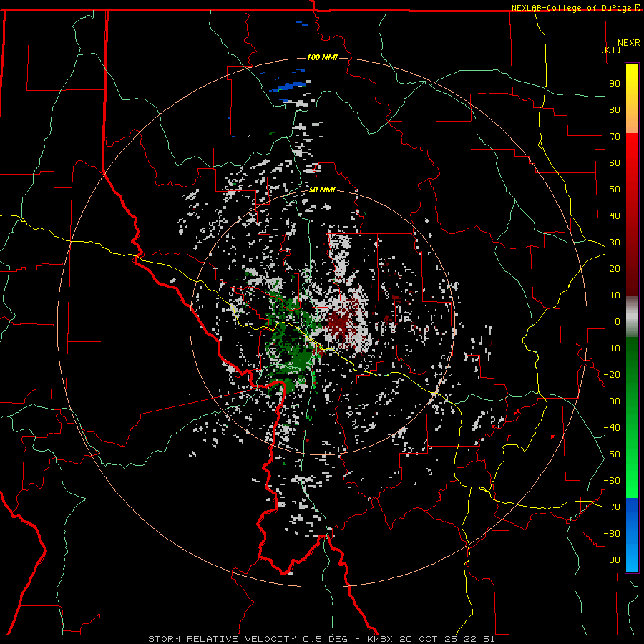The height and width of the screenshot is (644, 644).
Task: Click the 100 NMI range ring label
Action: tap(322, 57)
